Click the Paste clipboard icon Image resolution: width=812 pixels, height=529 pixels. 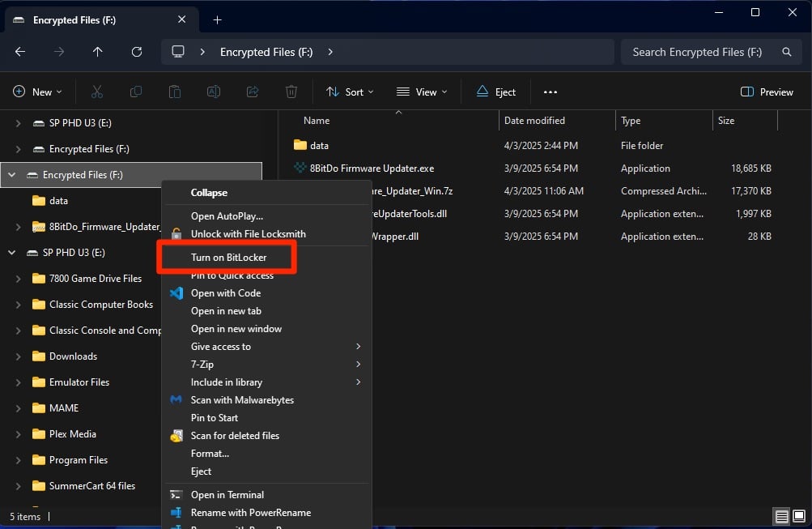175,92
